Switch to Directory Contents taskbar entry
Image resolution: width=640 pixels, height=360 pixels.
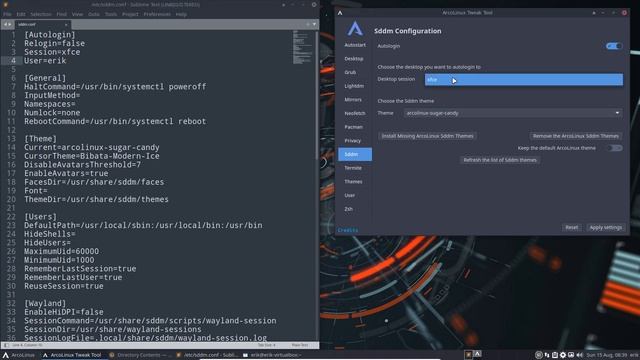point(140,355)
